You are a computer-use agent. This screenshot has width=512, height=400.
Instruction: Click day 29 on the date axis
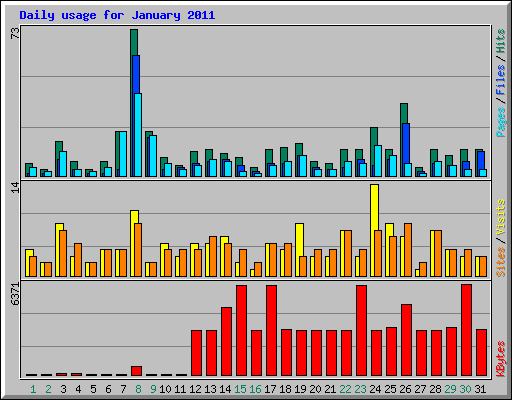450,389
